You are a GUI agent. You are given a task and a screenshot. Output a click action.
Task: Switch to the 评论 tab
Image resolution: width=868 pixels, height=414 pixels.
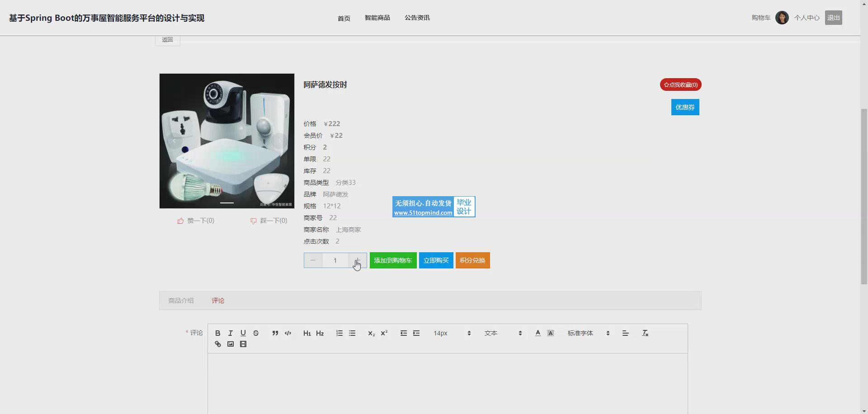click(218, 301)
